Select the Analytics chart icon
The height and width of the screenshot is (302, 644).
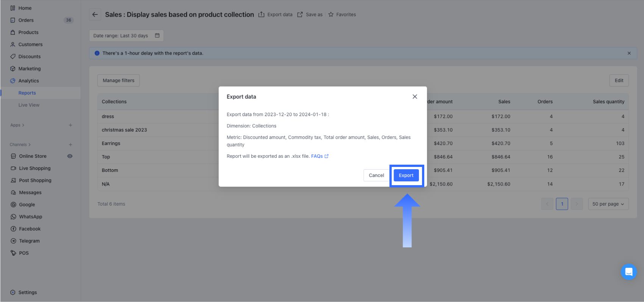(13, 81)
